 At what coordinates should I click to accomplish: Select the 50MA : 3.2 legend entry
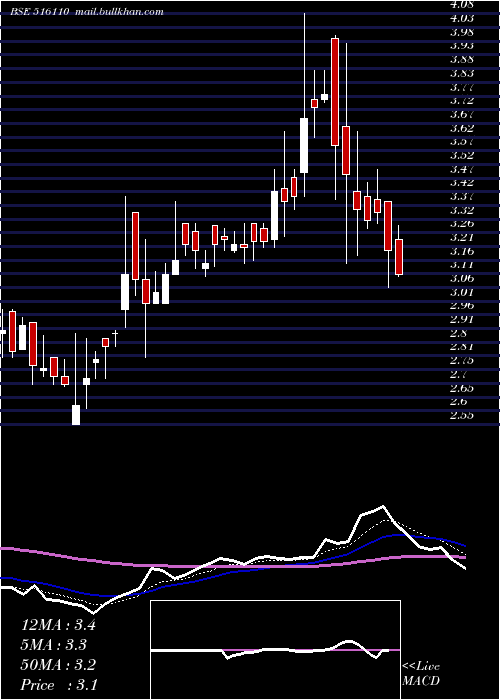tap(58, 665)
